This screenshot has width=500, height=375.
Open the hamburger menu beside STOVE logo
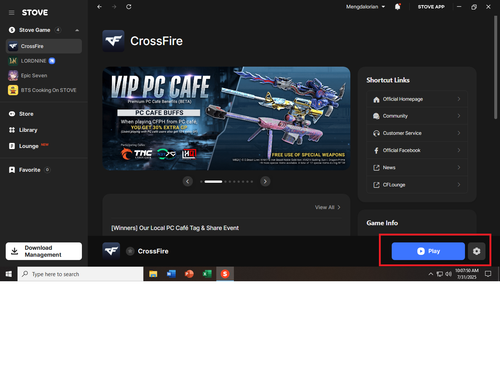[12, 13]
